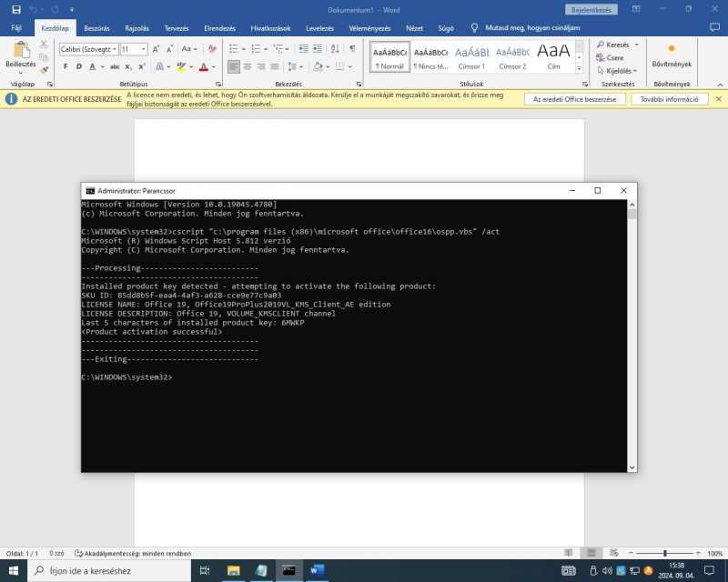
Task: Toggle paragraph marks display (¶)
Action: point(353,49)
